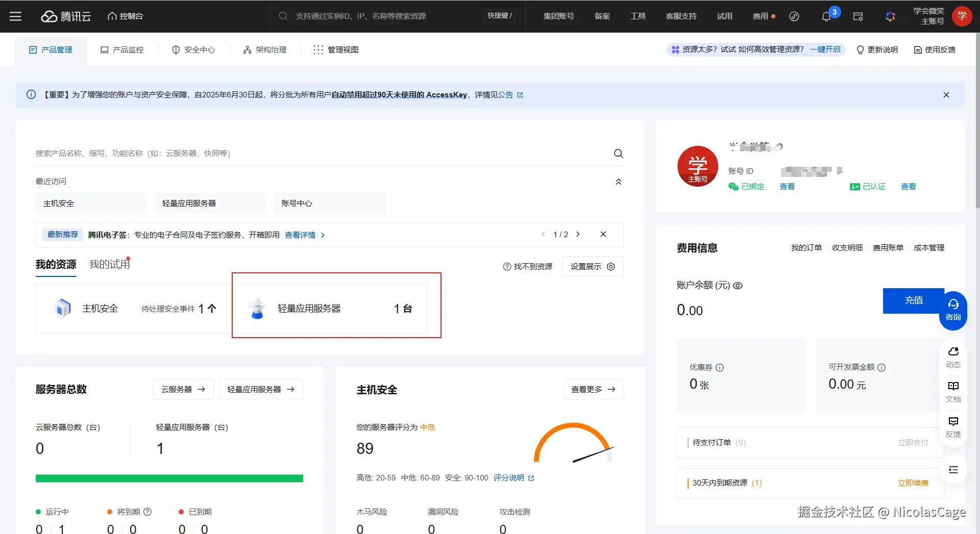Click 立即续费 for expiring resources
980x534 pixels.
pos(913,483)
